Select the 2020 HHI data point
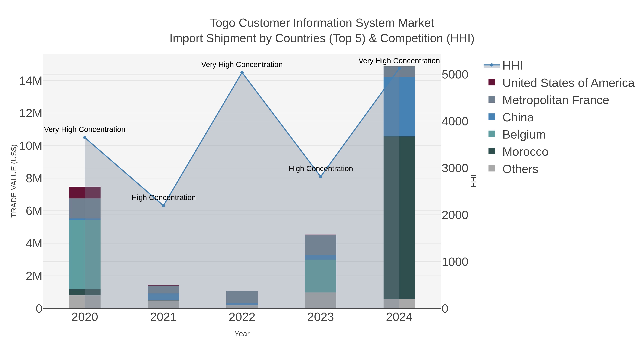644x362 pixels. point(85,138)
